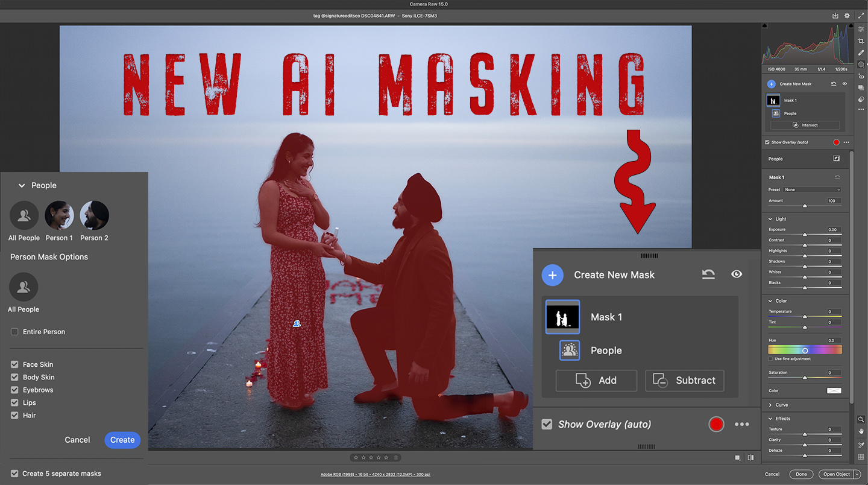
Task: Click the red overlay color swatch
Action: point(716,424)
